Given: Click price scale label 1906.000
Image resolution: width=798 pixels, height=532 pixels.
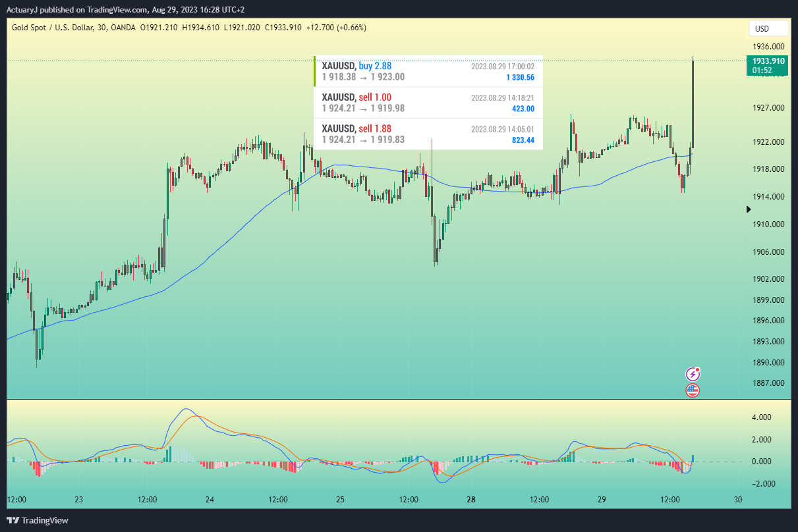Looking at the screenshot, I should (768, 252).
